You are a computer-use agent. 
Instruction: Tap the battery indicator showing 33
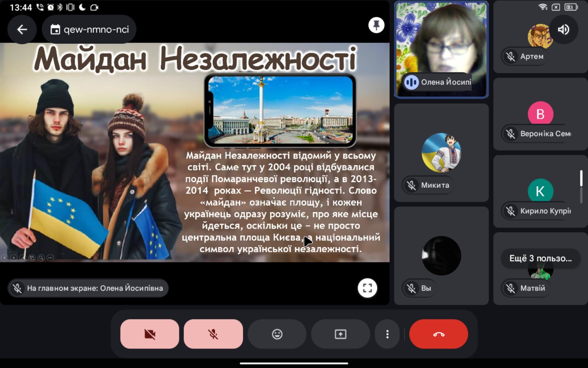coord(570,7)
